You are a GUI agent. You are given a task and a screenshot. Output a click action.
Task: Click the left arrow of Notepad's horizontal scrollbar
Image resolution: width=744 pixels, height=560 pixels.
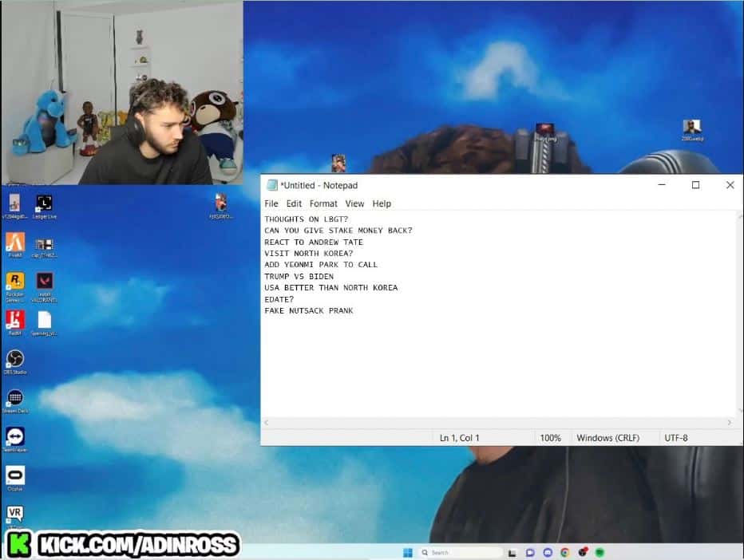[x=266, y=422]
